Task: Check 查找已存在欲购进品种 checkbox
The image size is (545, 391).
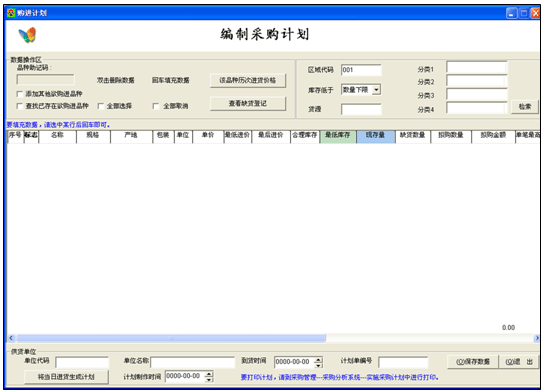Action: (x=20, y=106)
